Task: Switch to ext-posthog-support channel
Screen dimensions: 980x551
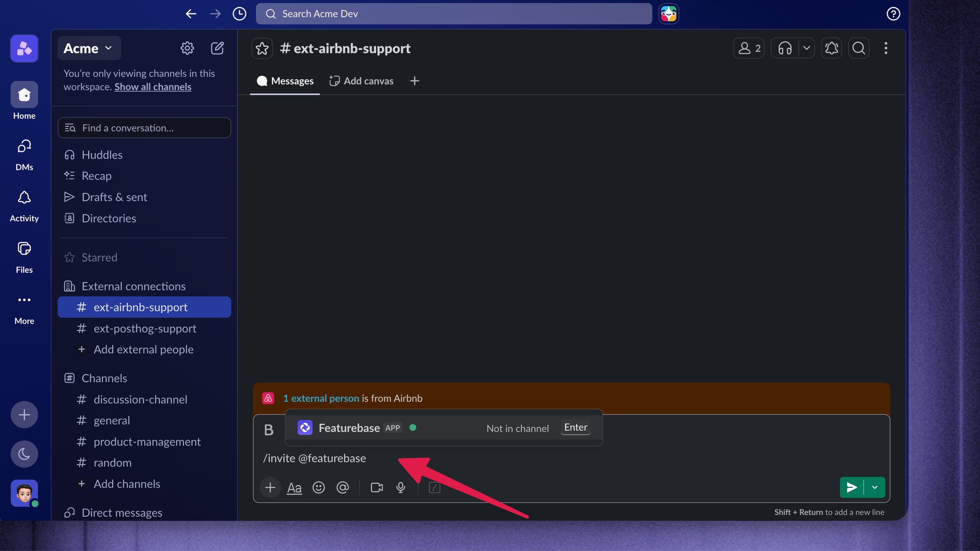Action: pyautogui.click(x=144, y=329)
